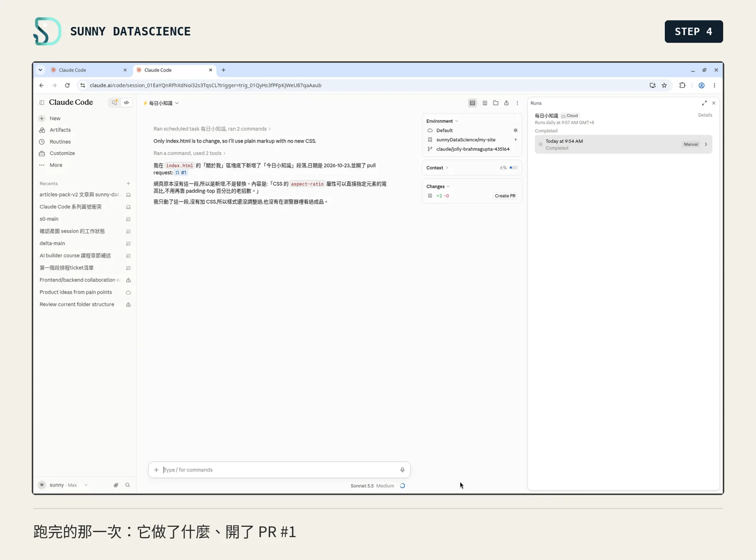Toggle the details side panel icon
This screenshot has width=756, height=560.
click(x=472, y=103)
